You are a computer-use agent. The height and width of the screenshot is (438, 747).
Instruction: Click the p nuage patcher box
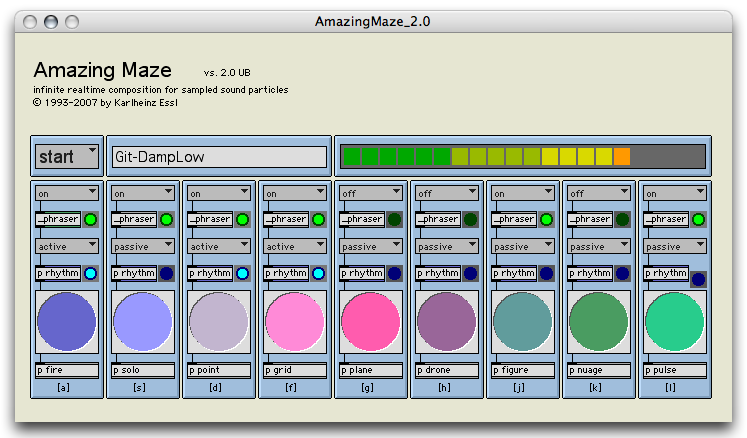click(599, 370)
